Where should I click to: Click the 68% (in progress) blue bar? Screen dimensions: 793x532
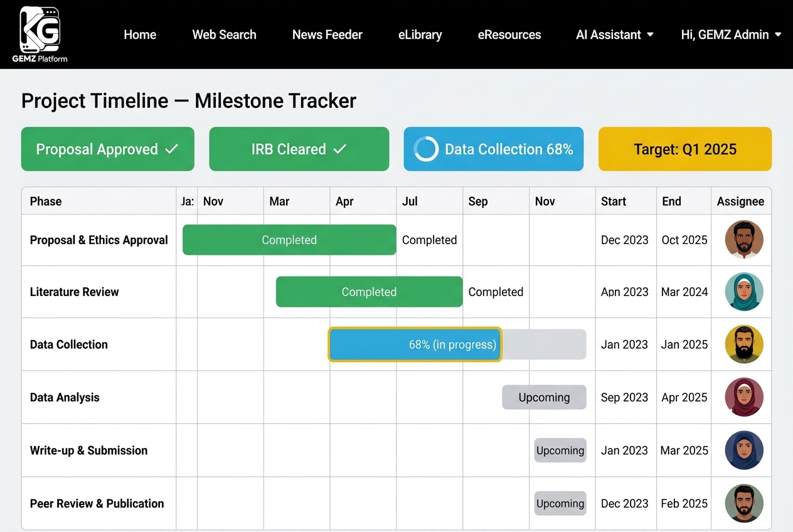click(x=415, y=344)
